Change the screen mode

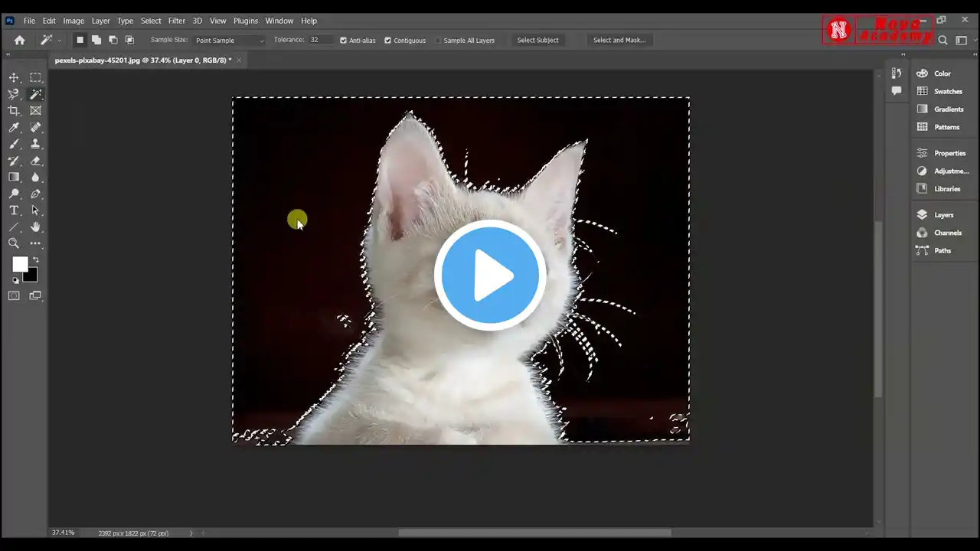click(35, 295)
